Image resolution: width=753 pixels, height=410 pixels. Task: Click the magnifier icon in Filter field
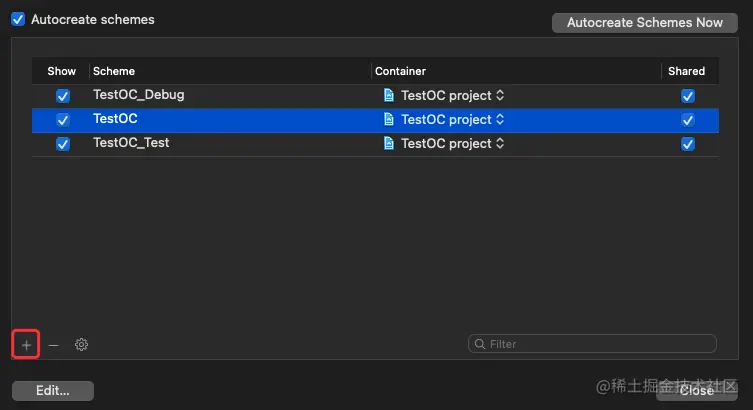click(x=479, y=344)
